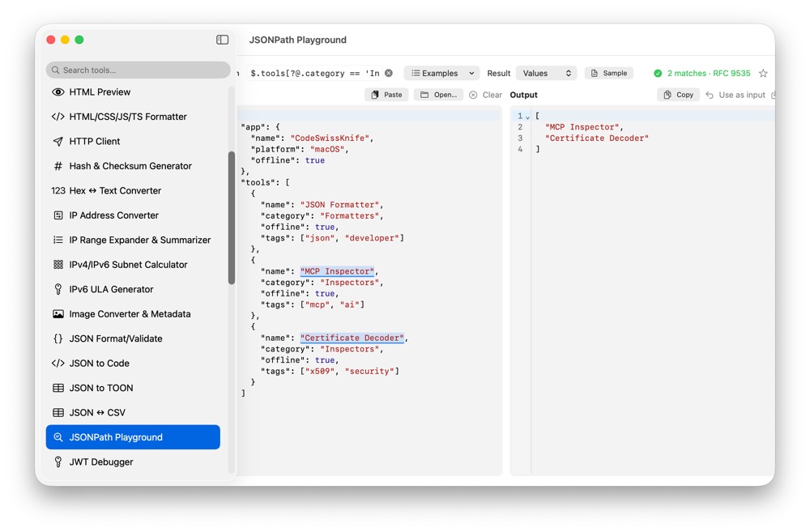Focus the Search tools field

tap(138, 70)
